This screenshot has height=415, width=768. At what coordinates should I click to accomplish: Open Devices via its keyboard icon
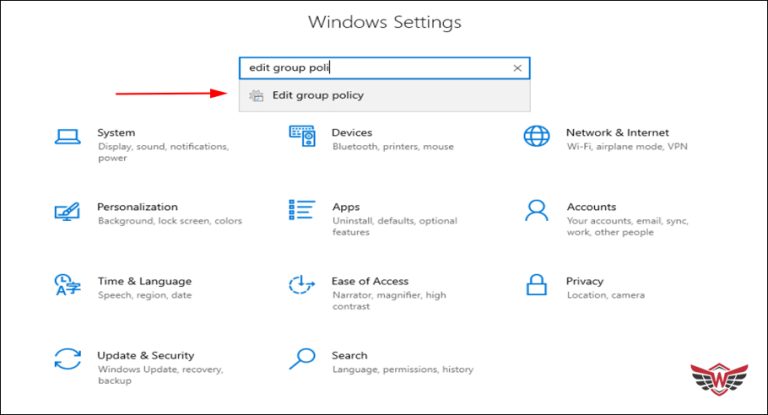click(x=301, y=137)
